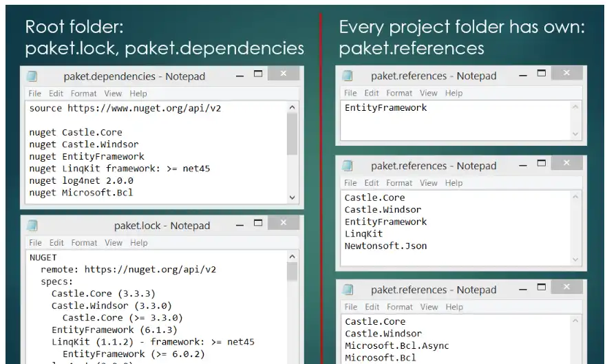Open Help menu in EntityFramework-only paket.references window
Image resolution: width=607 pixels, height=364 pixels.
click(454, 93)
